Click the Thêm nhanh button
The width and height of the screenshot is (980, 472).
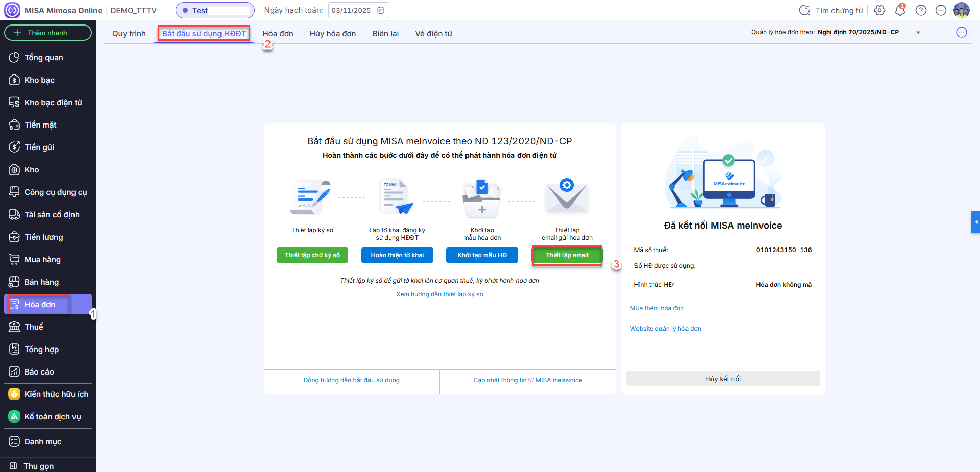point(48,33)
